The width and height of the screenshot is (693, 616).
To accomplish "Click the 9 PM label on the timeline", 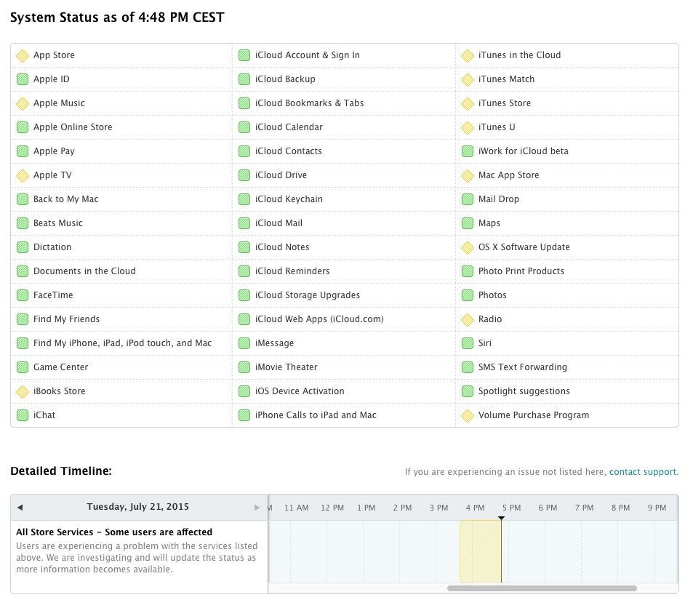I will coord(657,508).
